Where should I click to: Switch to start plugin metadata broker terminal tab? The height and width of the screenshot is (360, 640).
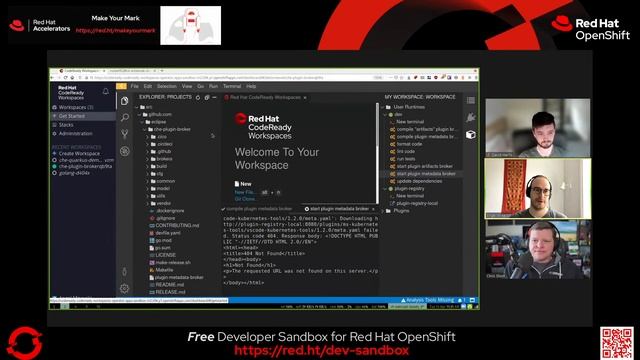pos(340,209)
